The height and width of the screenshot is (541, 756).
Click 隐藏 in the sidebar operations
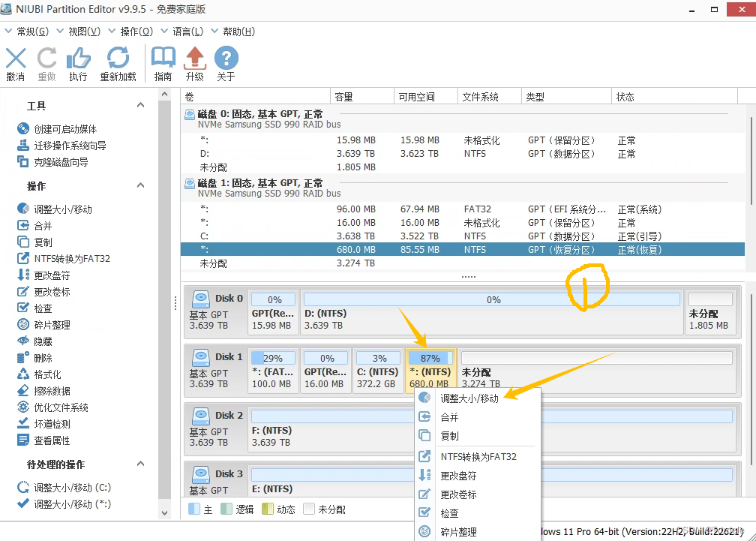click(34, 341)
